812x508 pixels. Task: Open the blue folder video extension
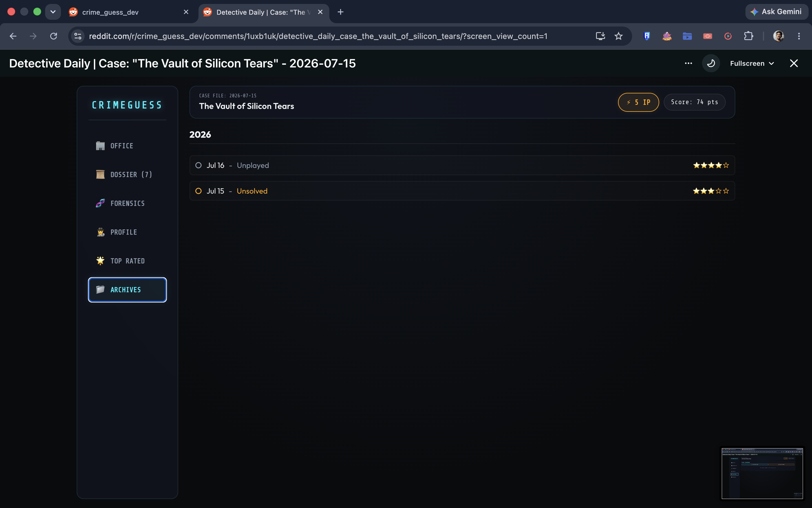point(687,36)
